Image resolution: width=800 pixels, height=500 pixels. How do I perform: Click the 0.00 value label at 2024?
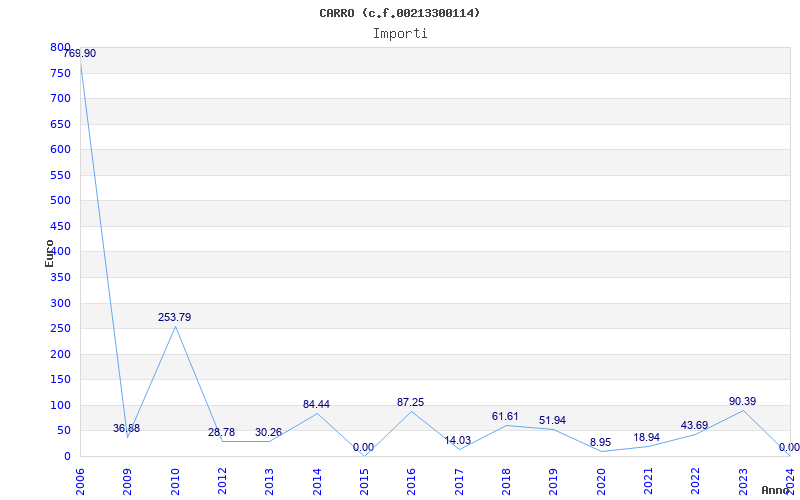(x=789, y=448)
